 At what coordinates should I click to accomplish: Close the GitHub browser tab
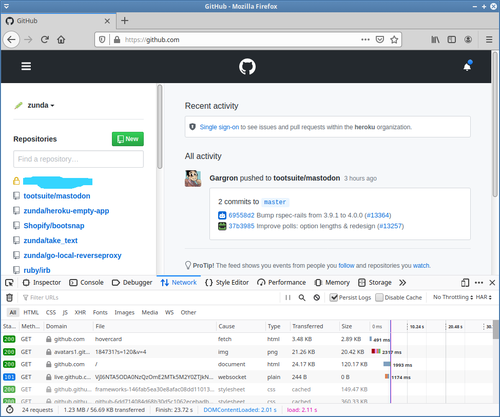(x=107, y=21)
